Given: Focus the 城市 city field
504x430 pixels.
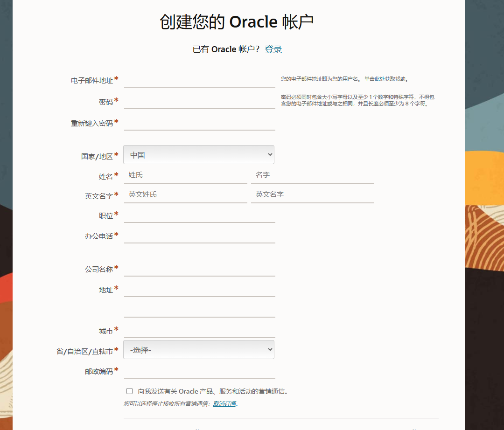Looking at the screenshot, I should click(x=199, y=331).
